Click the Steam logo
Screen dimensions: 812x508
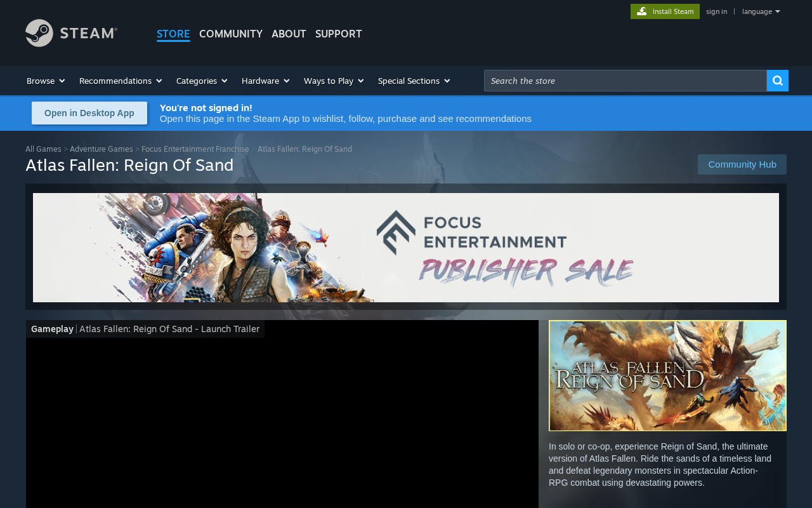tap(71, 33)
